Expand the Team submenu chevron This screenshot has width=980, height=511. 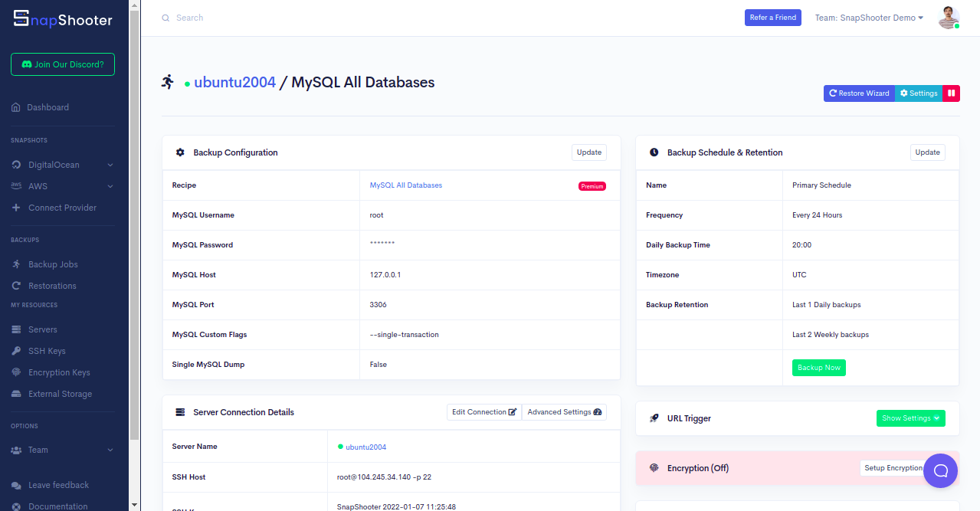(x=110, y=450)
